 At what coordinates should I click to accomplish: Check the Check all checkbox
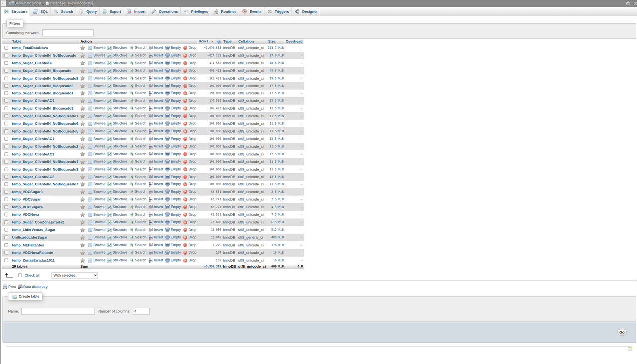(x=20, y=275)
